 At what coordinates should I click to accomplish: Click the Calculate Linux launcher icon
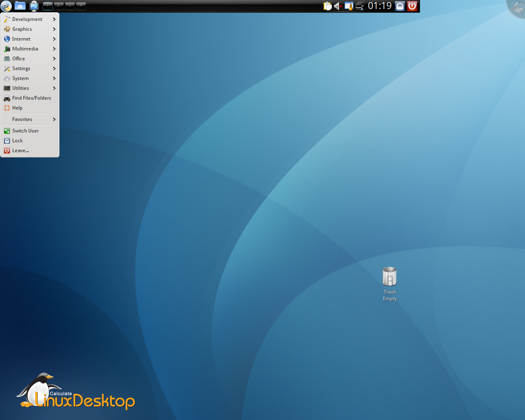[x=6, y=6]
